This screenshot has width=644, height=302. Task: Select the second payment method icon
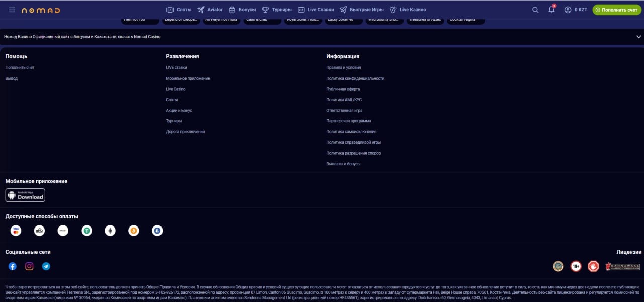[x=39, y=231]
